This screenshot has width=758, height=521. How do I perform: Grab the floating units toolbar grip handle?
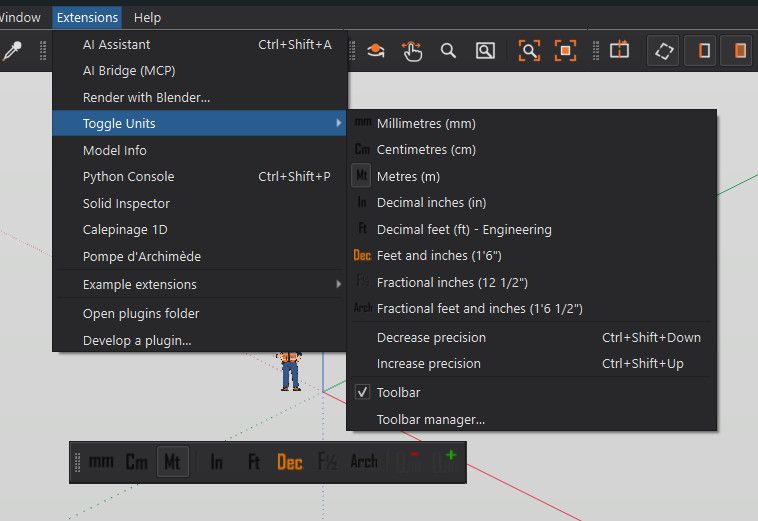pos(77,462)
